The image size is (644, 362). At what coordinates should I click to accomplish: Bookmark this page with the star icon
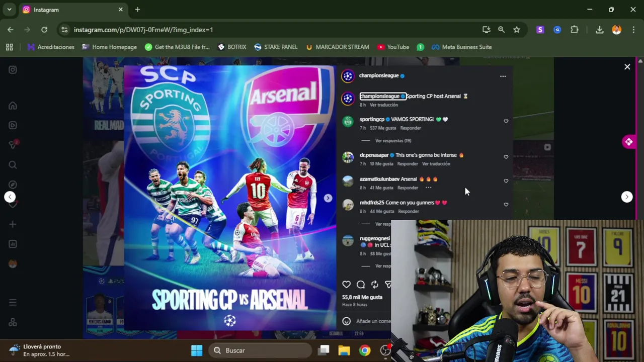(x=517, y=30)
